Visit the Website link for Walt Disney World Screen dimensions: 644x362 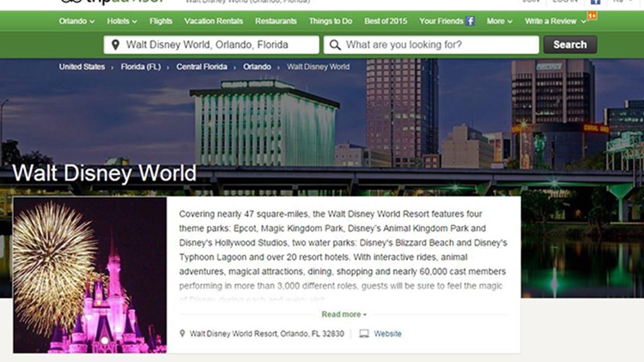click(x=387, y=334)
